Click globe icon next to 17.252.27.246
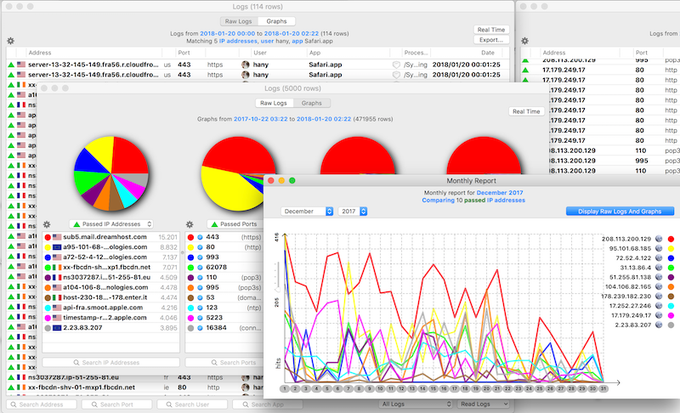This screenshot has width=680, height=413. tap(659, 306)
